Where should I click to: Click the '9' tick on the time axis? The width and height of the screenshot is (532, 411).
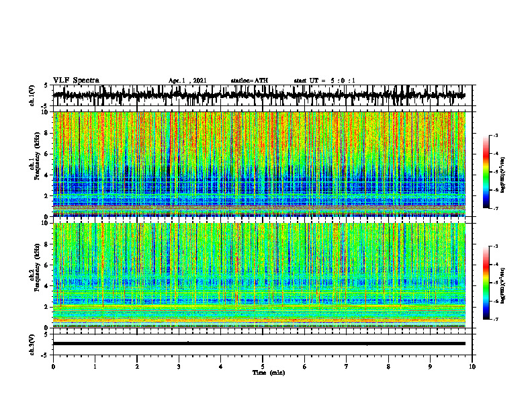(430, 367)
